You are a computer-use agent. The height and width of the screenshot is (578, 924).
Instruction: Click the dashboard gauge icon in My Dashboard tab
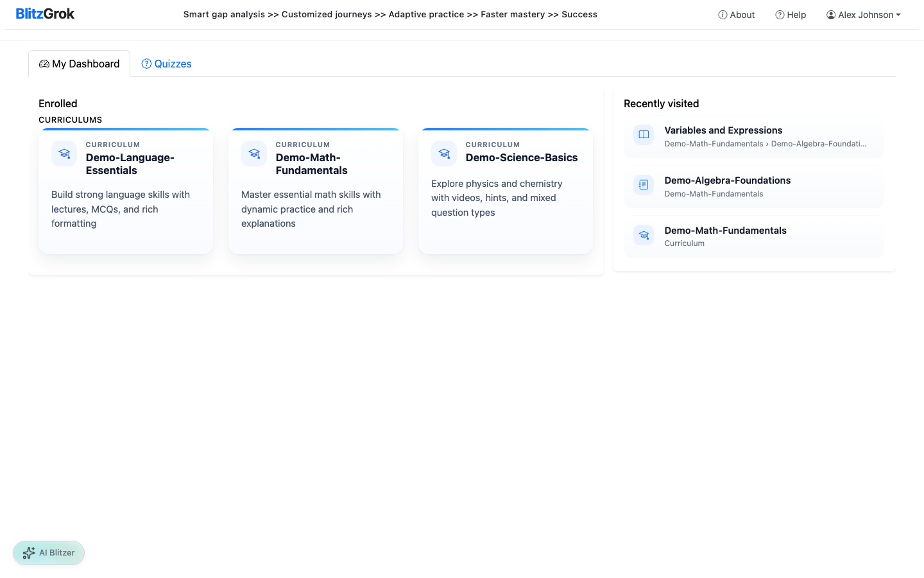(x=44, y=64)
